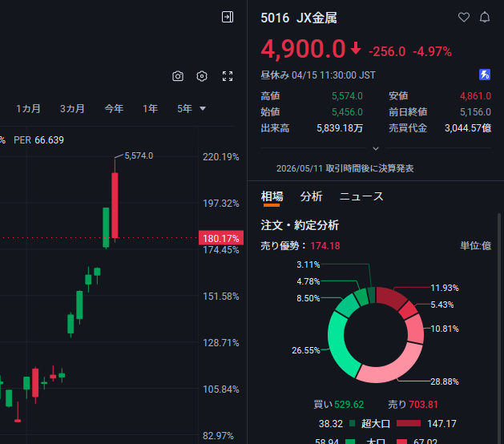Click the 買い total 529.62

[349, 405]
